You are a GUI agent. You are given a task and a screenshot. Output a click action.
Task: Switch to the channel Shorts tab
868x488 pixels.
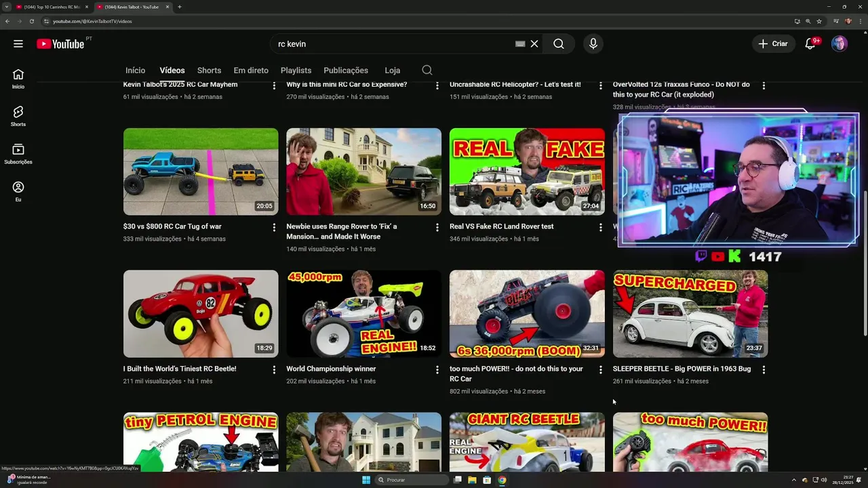coord(209,70)
